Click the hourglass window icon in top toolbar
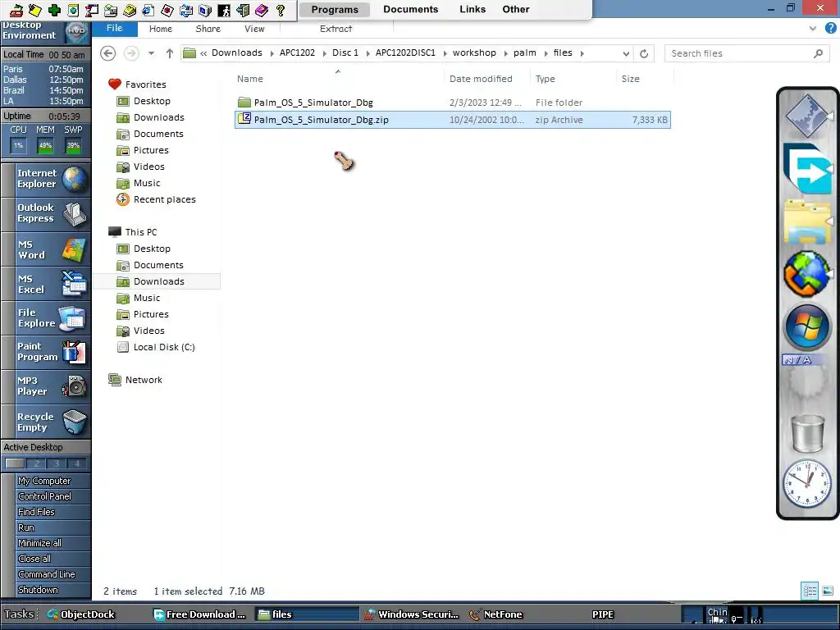 [92, 10]
